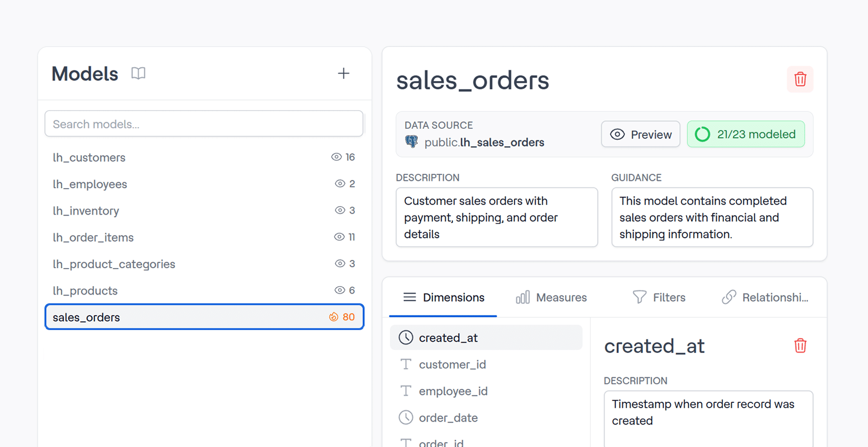Viewport: 868px width, 447px height.
Task: Click the eye icon on lh_products row
Action: tap(340, 290)
